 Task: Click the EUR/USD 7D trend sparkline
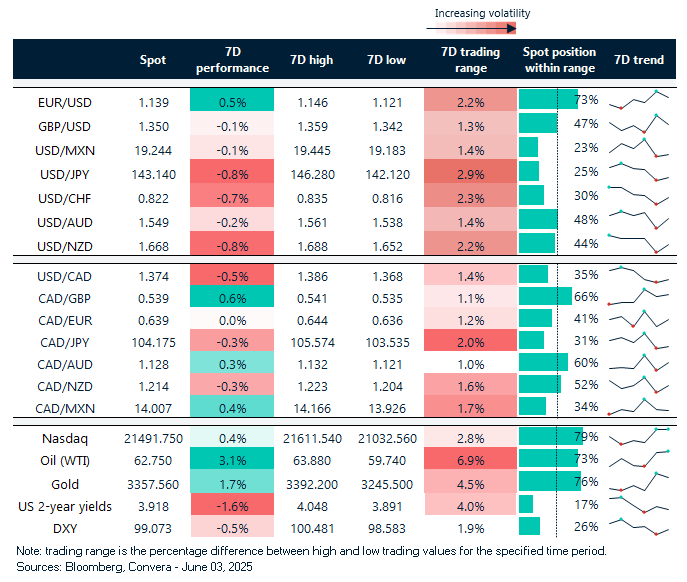[638, 100]
